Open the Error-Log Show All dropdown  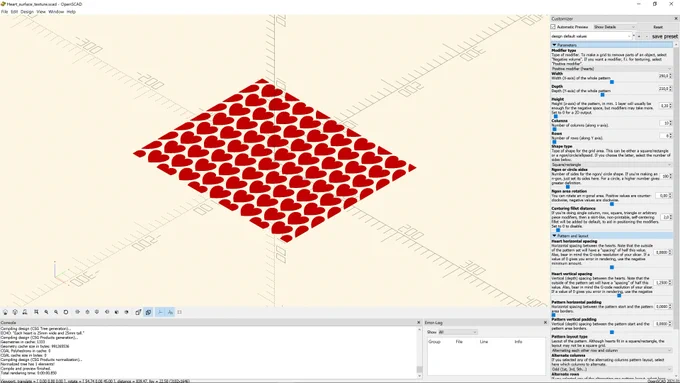point(458,332)
